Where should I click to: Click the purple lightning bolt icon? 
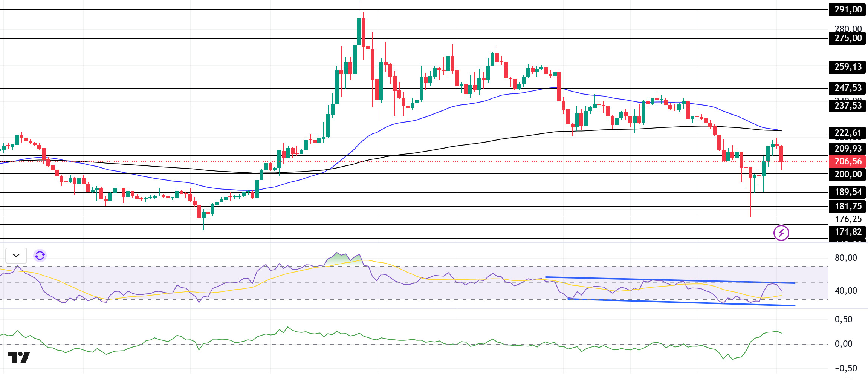pos(781,233)
